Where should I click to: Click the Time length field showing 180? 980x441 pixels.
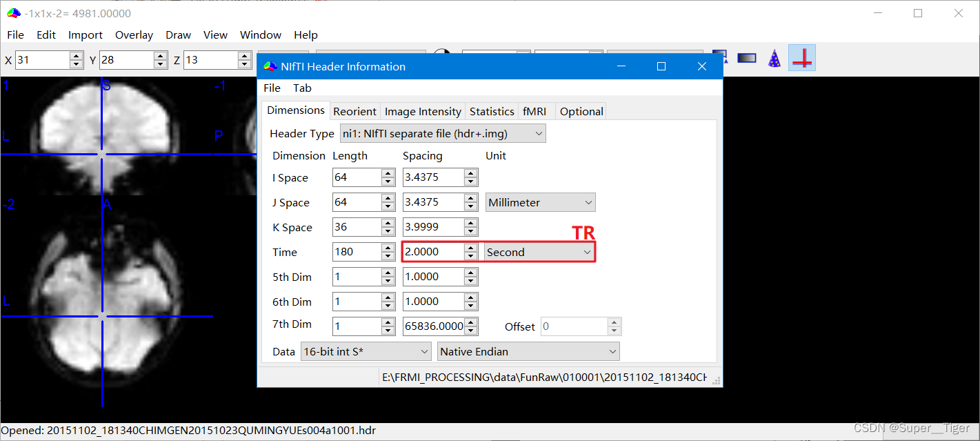point(357,252)
